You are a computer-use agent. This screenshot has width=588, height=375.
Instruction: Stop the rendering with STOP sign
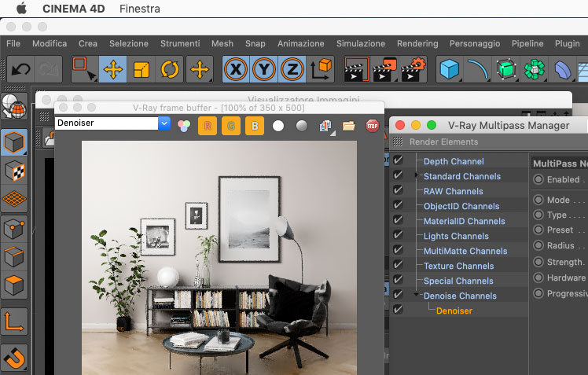(x=373, y=126)
